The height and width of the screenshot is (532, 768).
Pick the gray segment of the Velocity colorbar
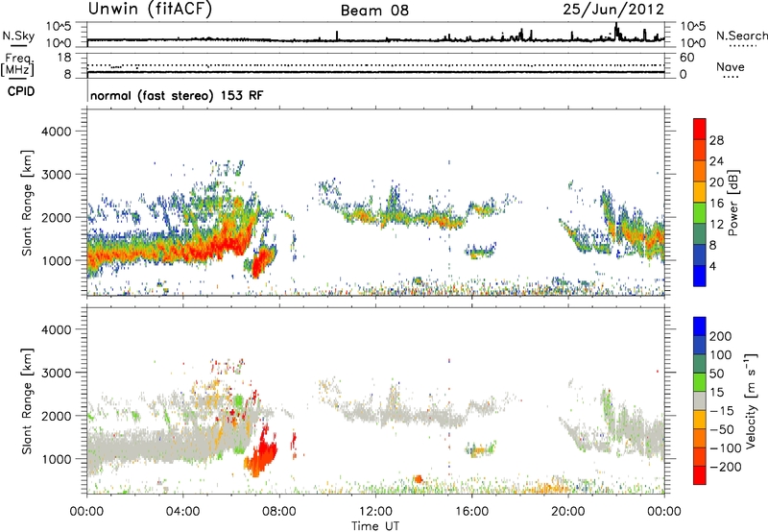click(x=700, y=400)
